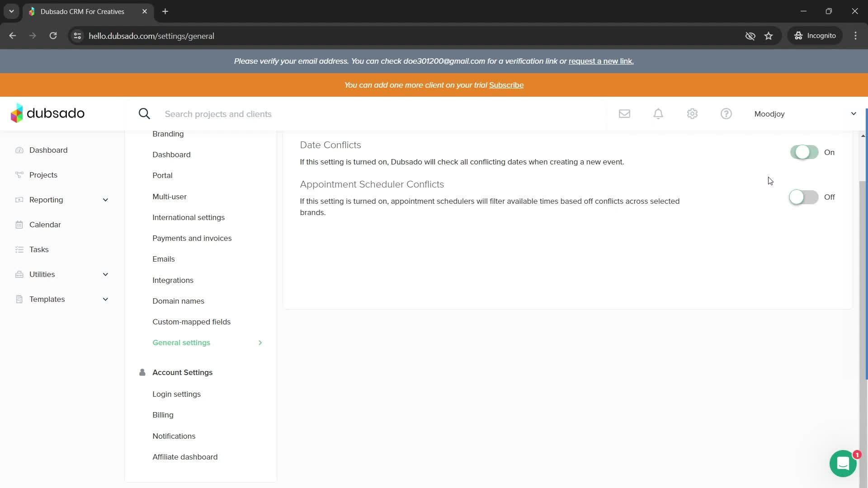Open Branding settings
The height and width of the screenshot is (488, 868).
click(168, 134)
